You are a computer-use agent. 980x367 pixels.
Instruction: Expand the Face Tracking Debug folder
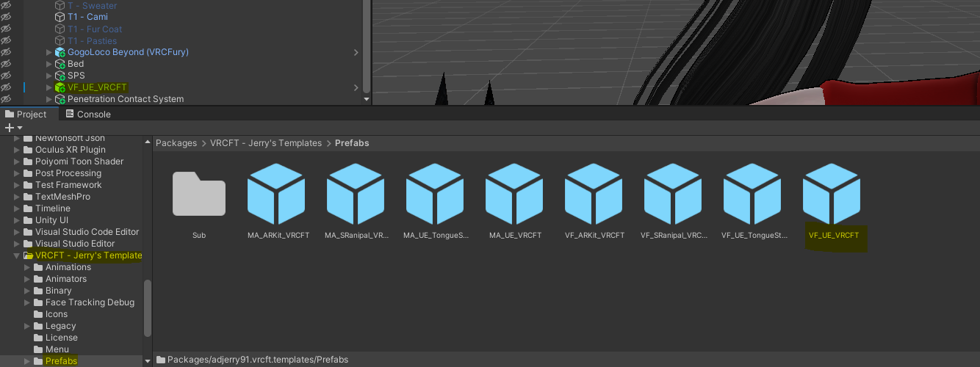coord(27,302)
